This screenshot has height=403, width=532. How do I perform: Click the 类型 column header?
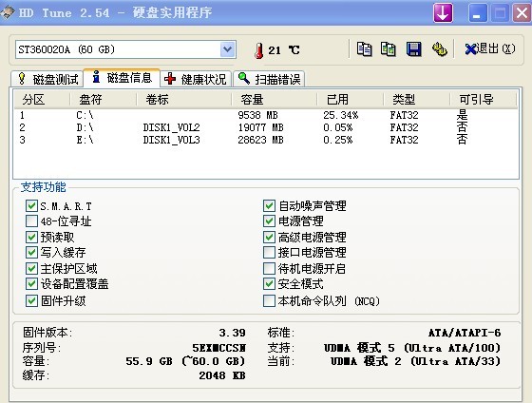tap(417, 100)
